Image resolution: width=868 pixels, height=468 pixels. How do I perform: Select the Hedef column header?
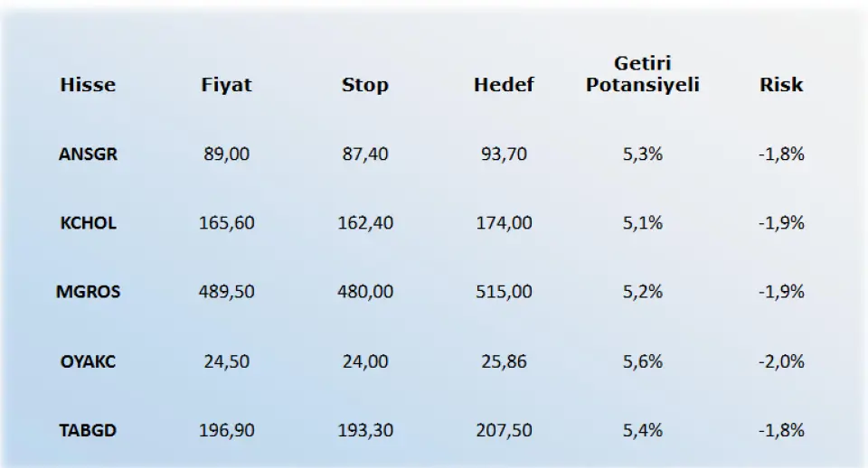(x=504, y=85)
